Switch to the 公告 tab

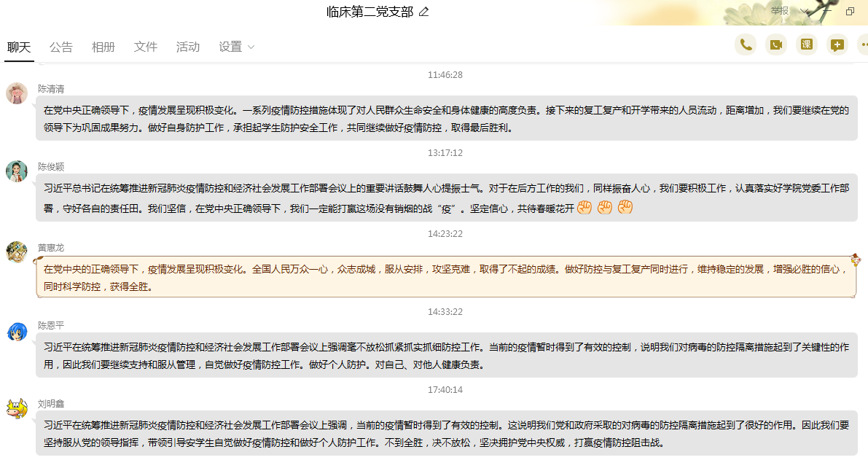pyautogui.click(x=61, y=47)
